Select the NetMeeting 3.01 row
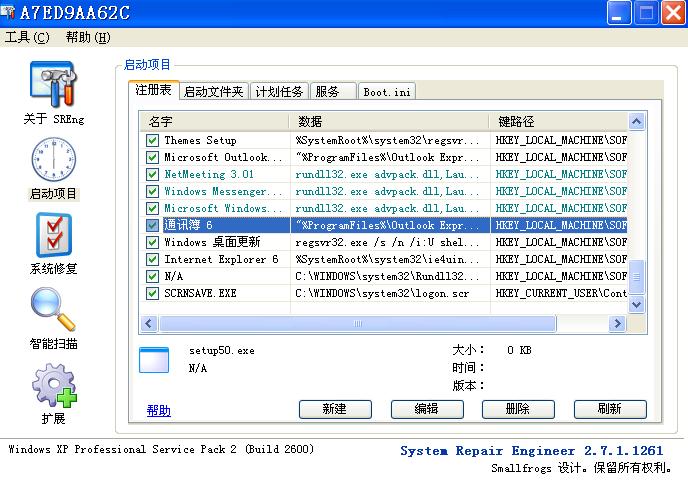 tap(384, 175)
